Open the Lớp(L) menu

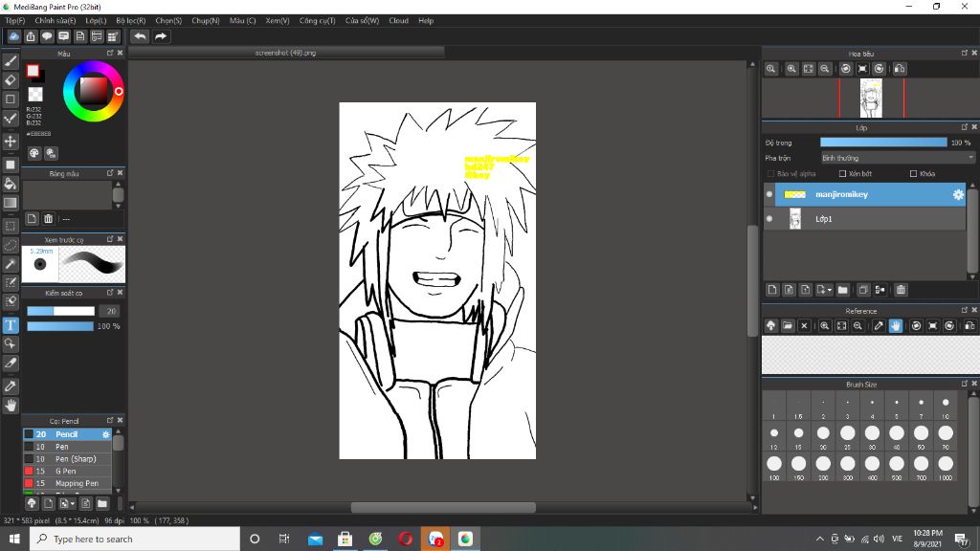click(x=96, y=21)
